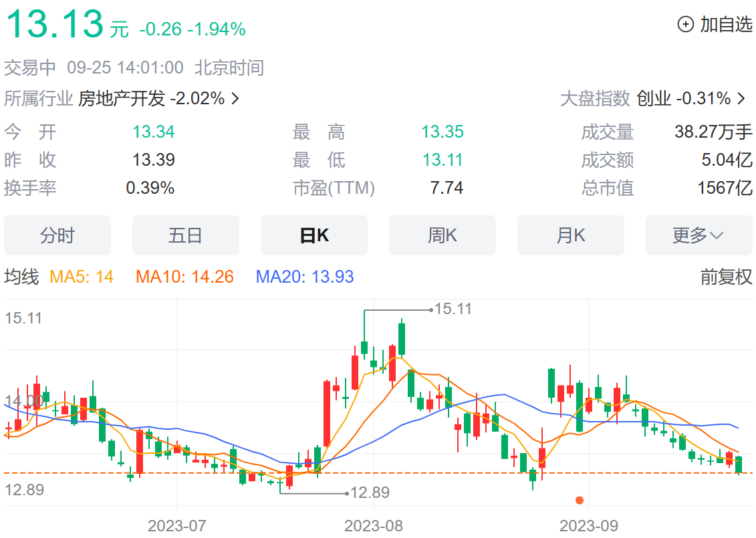The image size is (756, 538).
Task: Click the MA10: 14.26 legend label
Action: [x=184, y=277]
